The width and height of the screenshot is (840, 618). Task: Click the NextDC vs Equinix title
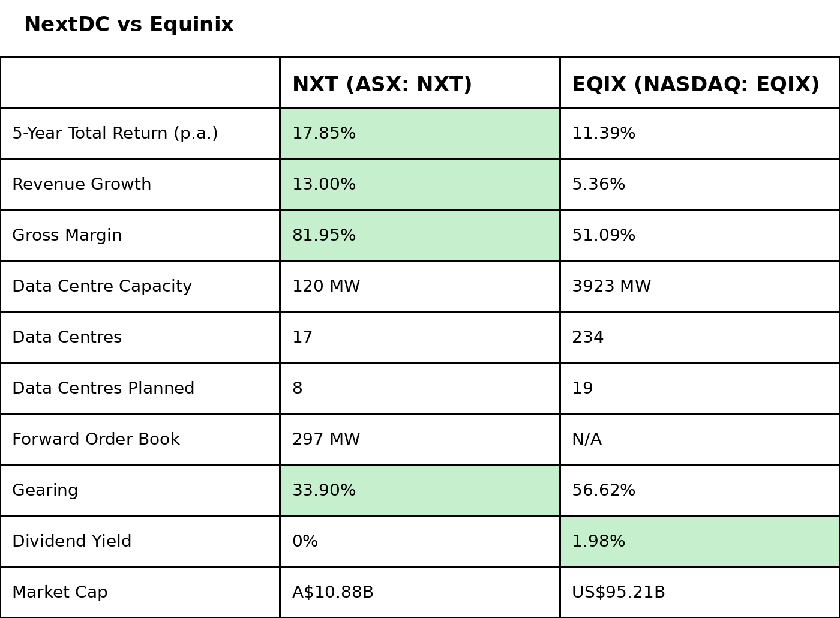click(128, 25)
